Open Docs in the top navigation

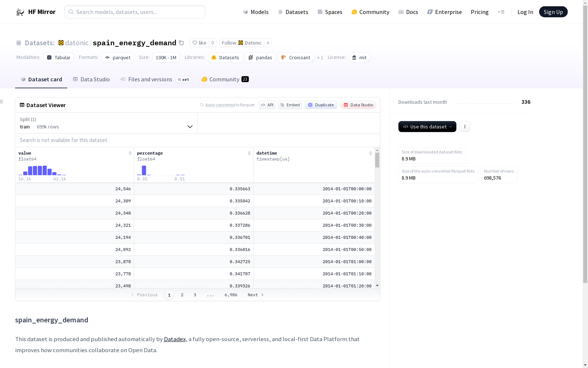coord(408,12)
